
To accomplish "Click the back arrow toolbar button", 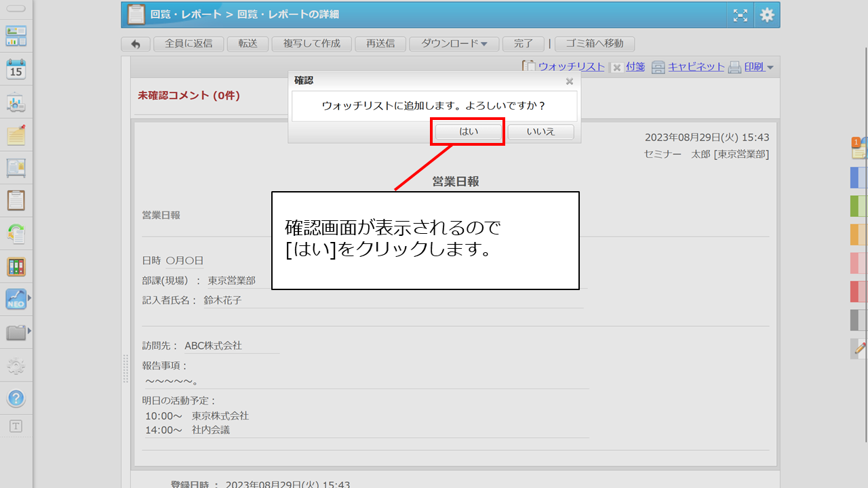I will click(x=136, y=44).
